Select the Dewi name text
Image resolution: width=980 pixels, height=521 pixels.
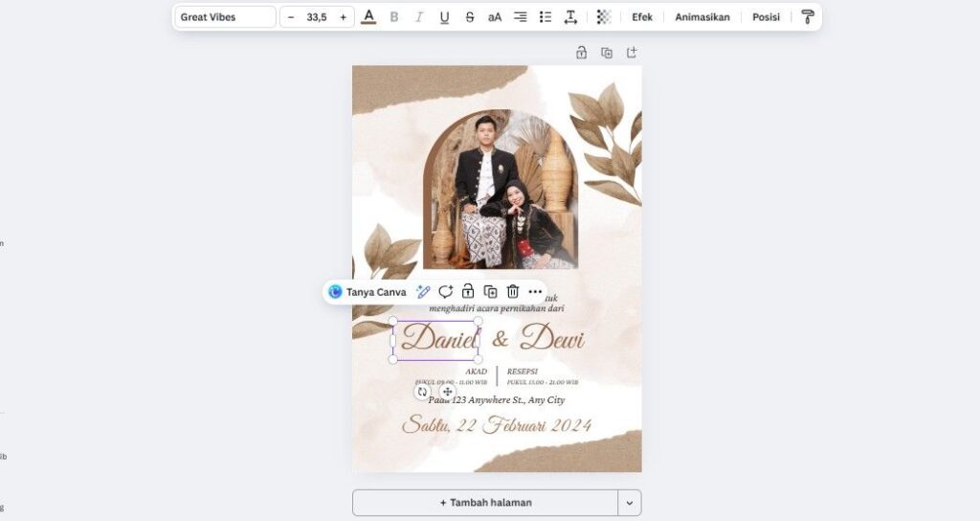[x=552, y=338]
